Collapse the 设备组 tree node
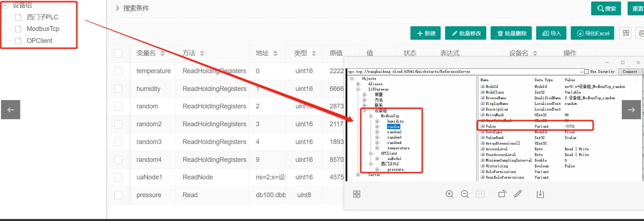Screen dimensions: 644x221 [5, 5]
